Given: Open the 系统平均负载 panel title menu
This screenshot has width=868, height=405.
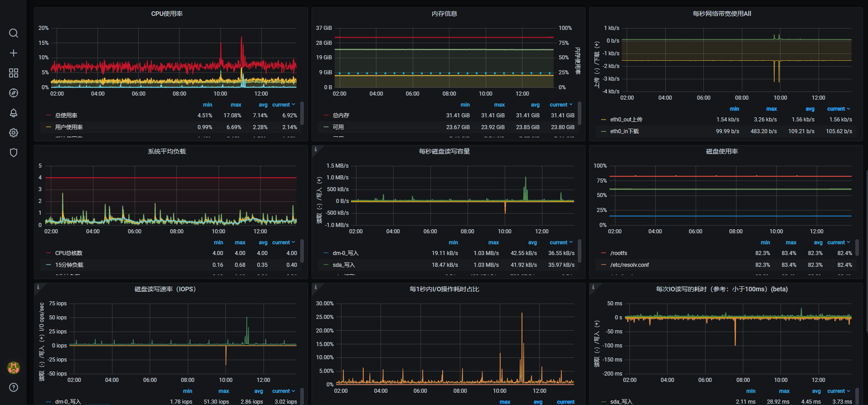Looking at the screenshot, I should point(167,151).
